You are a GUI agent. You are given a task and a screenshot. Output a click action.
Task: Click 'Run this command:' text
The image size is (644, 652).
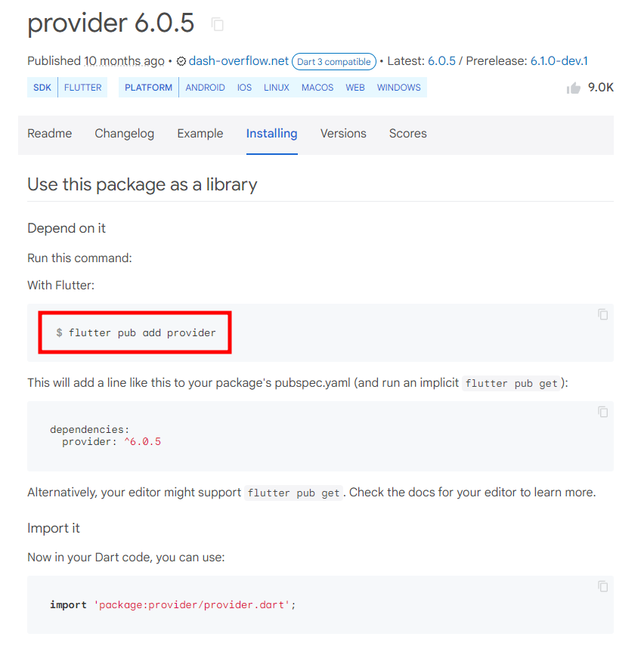pos(79,258)
